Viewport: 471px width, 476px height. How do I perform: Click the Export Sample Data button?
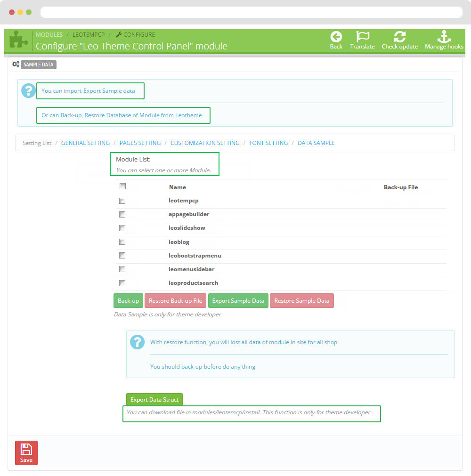238,300
